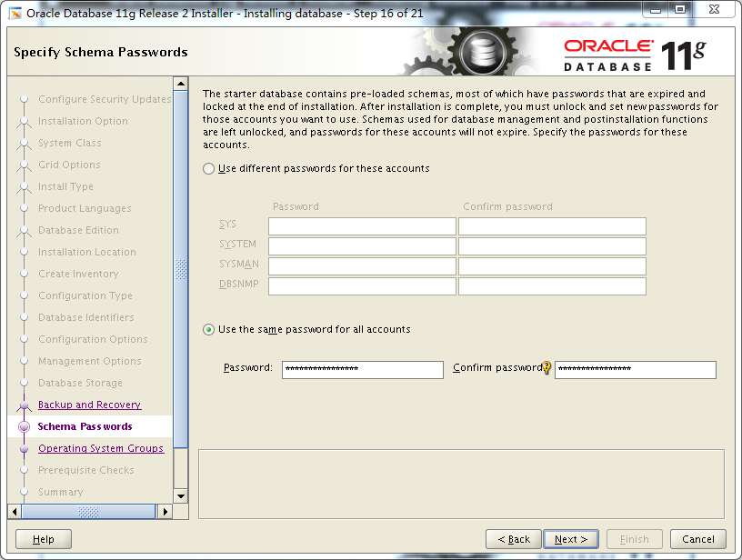Enable "Use the same password for all accounts"
Image resolution: width=742 pixels, height=560 pixels.
tap(208, 330)
